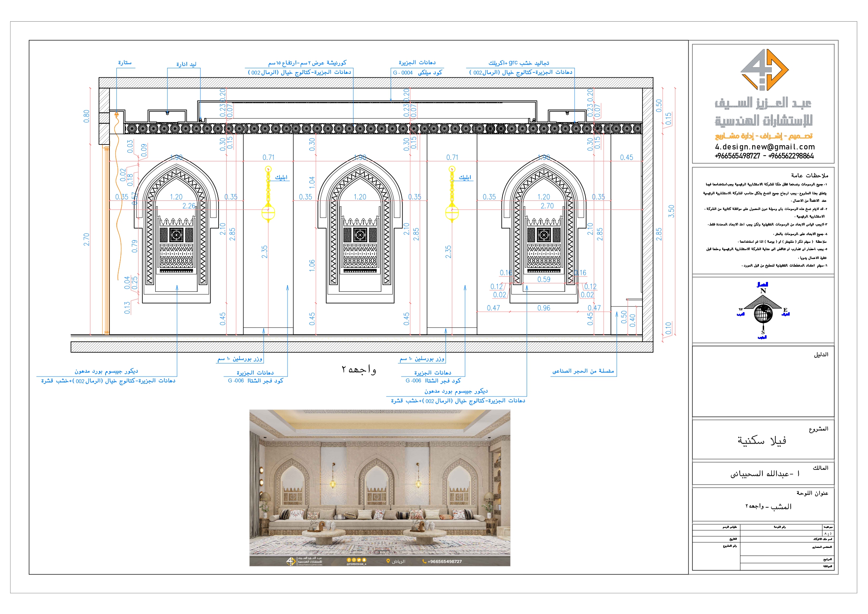Screen dimensions: 868x614
Task: Click the 1.06 vertical dimension
Action: (312, 266)
